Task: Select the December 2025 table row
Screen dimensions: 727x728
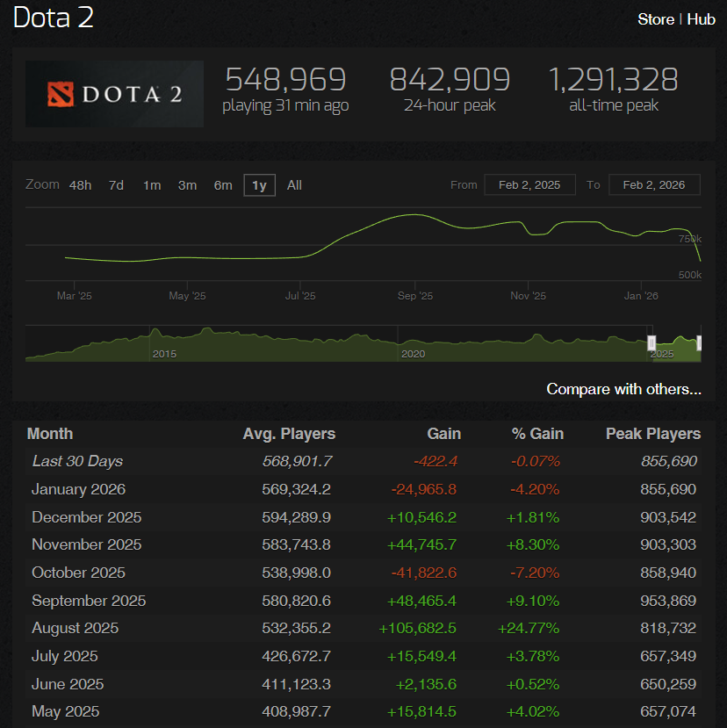Action: pyautogui.click(x=363, y=516)
